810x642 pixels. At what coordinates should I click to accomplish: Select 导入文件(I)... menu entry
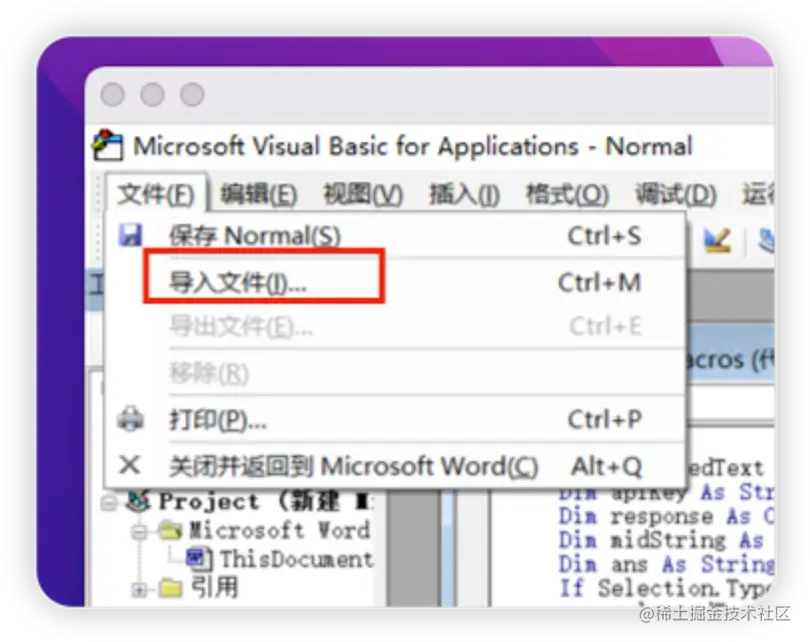pyautogui.click(x=395, y=282)
